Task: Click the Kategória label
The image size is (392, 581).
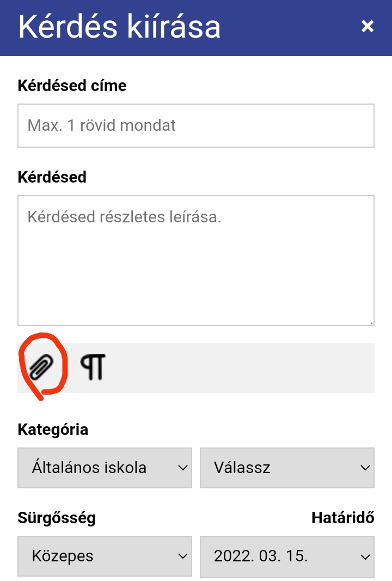Action: [53, 429]
